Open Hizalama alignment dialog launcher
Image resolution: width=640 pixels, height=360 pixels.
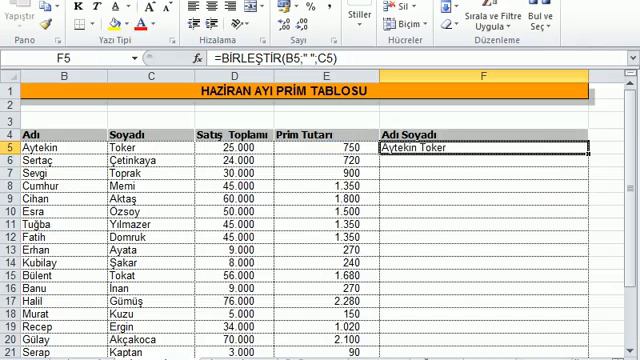pyautogui.click(x=262, y=40)
